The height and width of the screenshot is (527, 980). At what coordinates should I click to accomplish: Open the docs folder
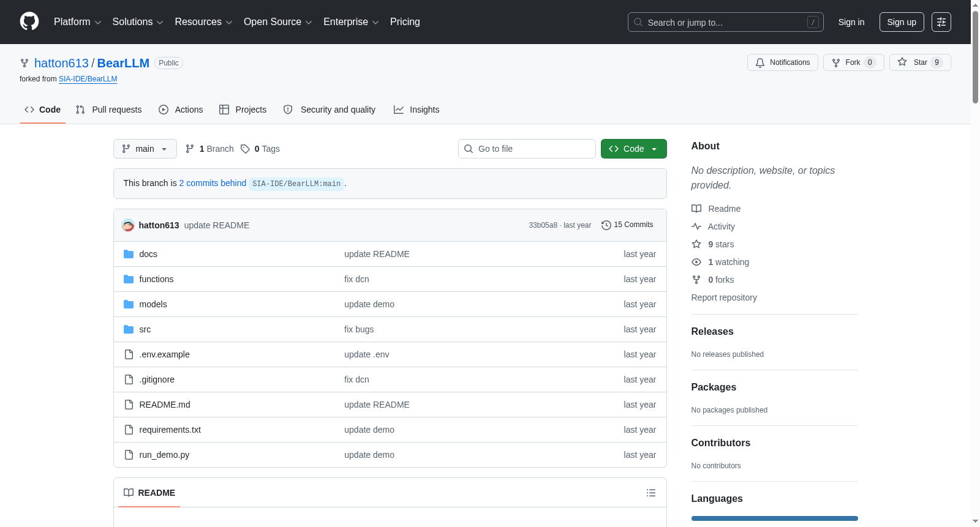148,254
